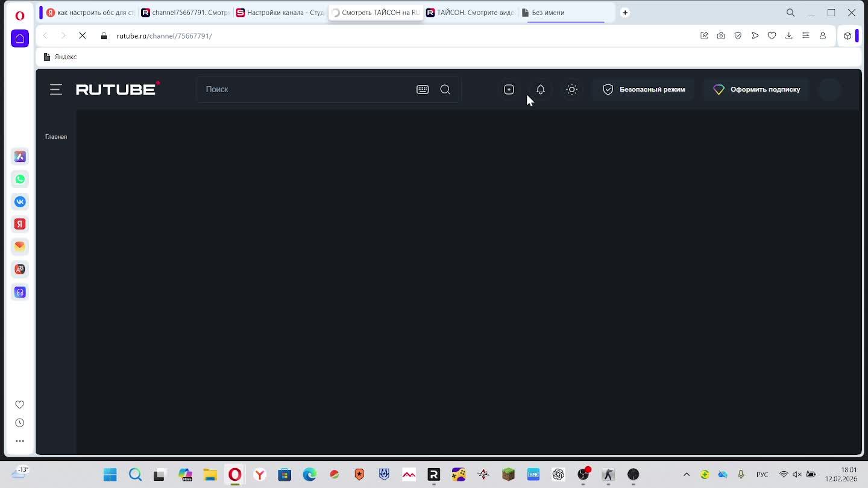Image resolution: width=868 pixels, height=488 pixels.
Task: Open the weather widget showing -13°
Action: [x=20, y=474]
